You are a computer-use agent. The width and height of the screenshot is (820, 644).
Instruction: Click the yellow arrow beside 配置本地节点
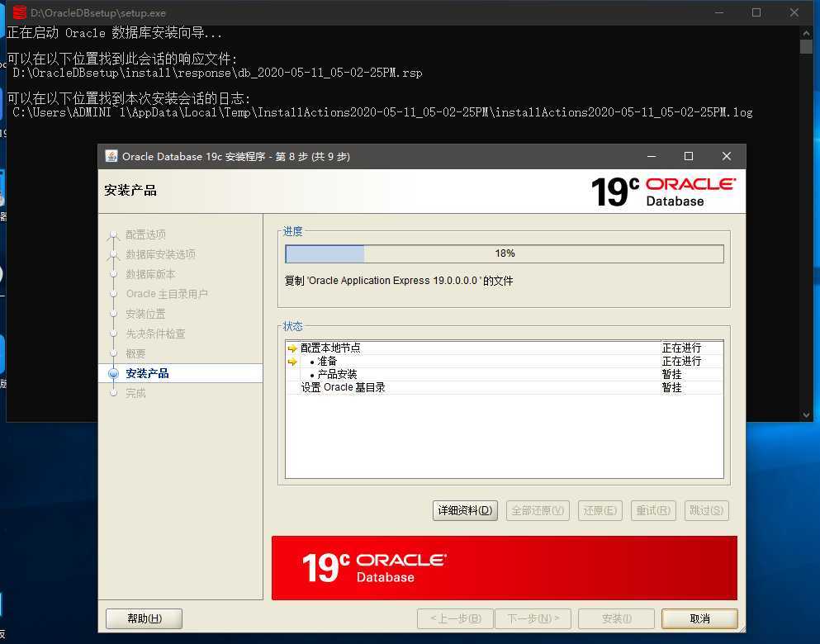point(292,348)
